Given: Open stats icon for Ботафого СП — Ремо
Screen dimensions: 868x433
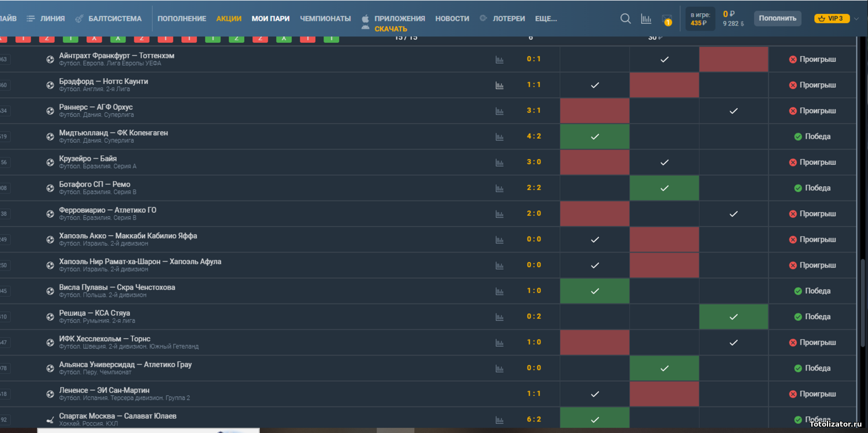Looking at the screenshot, I should (499, 188).
